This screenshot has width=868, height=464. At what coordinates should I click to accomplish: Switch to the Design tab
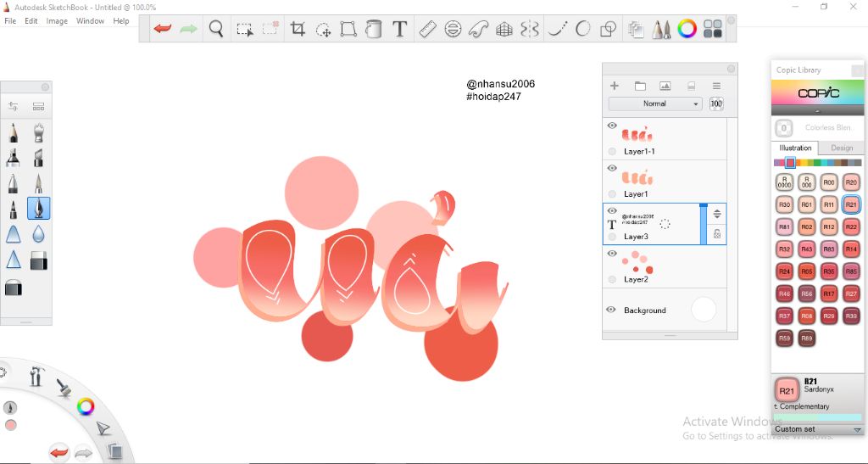(x=842, y=148)
